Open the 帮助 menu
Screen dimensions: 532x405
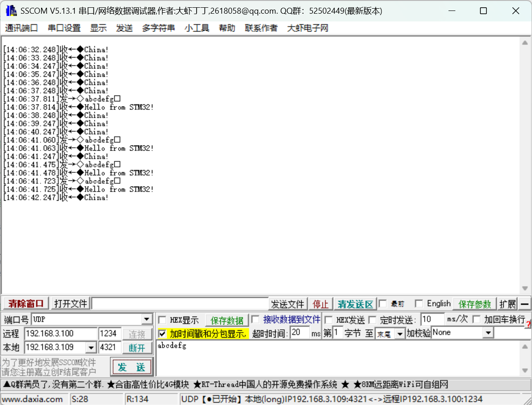pos(227,28)
